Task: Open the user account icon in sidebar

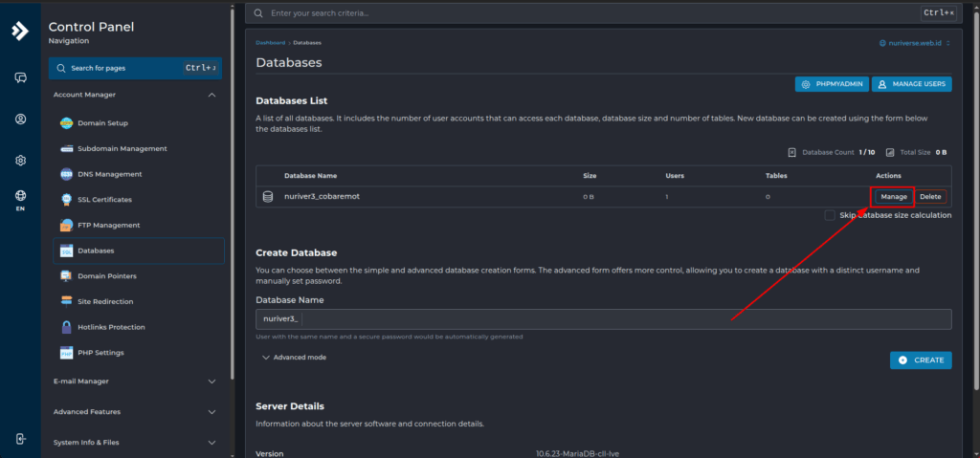Action: click(x=20, y=120)
